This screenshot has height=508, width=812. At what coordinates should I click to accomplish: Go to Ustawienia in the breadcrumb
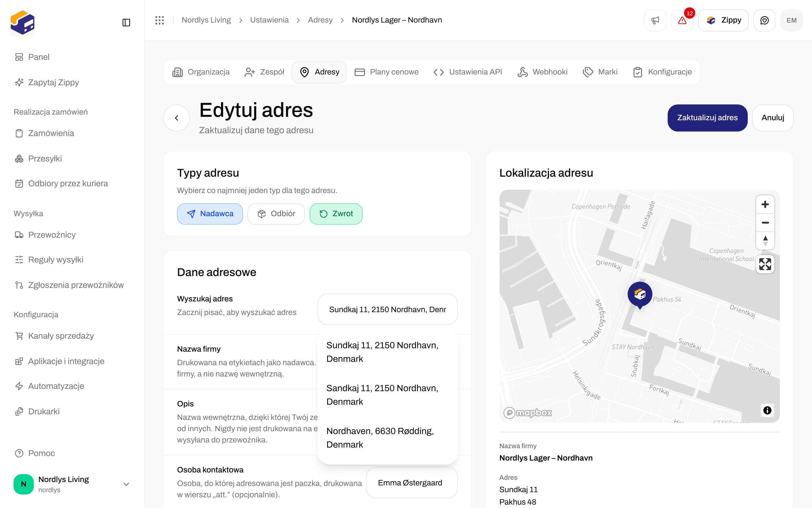[269, 20]
